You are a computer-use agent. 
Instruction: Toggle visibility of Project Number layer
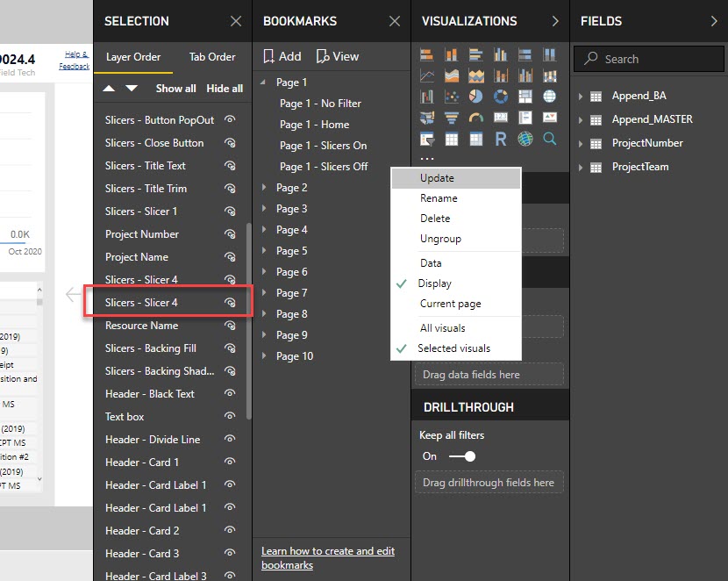tap(230, 233)
